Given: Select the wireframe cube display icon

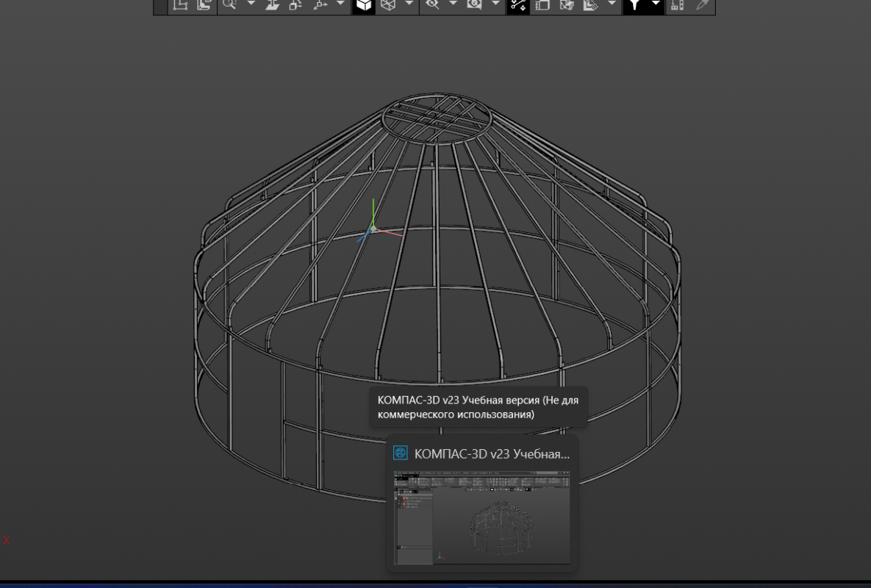Looking at the screenshot, I should coord(387,4).
